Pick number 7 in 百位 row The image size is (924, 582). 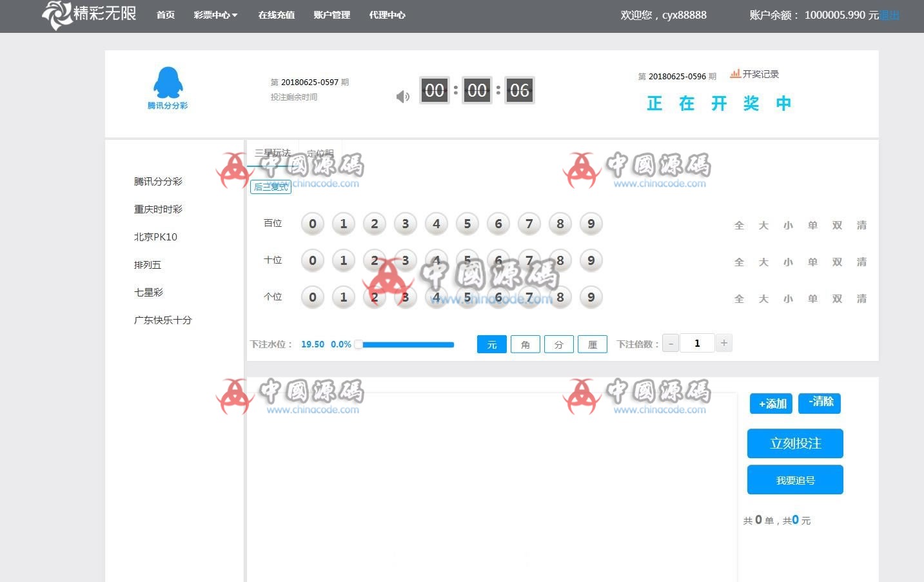pos(529,224)
